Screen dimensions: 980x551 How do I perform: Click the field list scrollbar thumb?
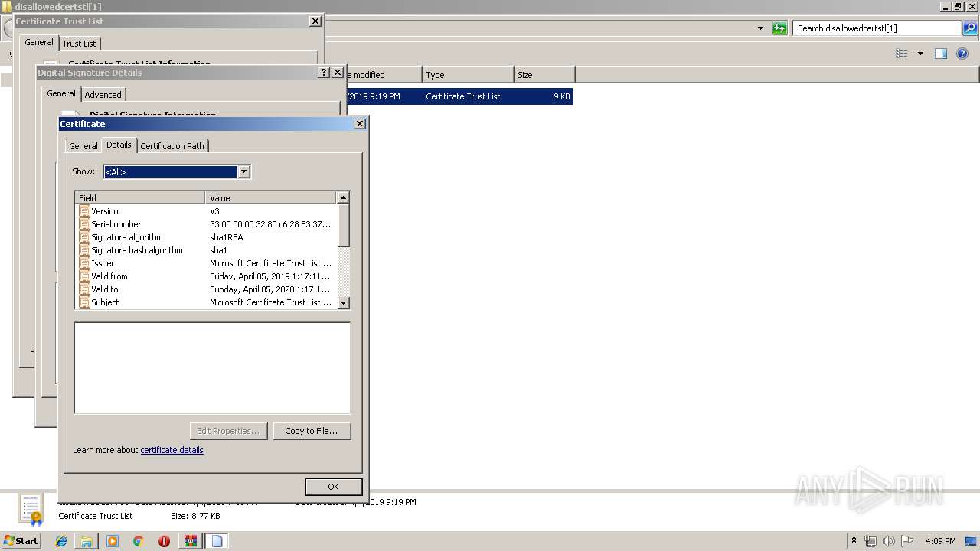click(x=344, y=225)
